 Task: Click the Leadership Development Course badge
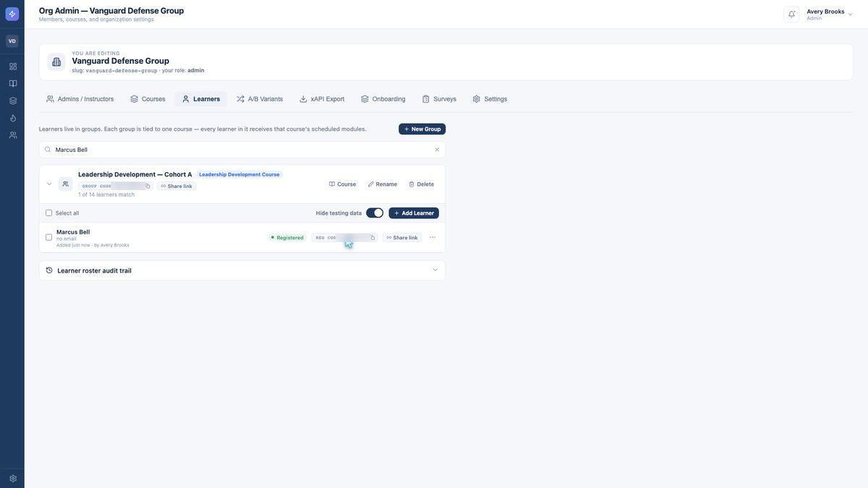coord(239,174)
